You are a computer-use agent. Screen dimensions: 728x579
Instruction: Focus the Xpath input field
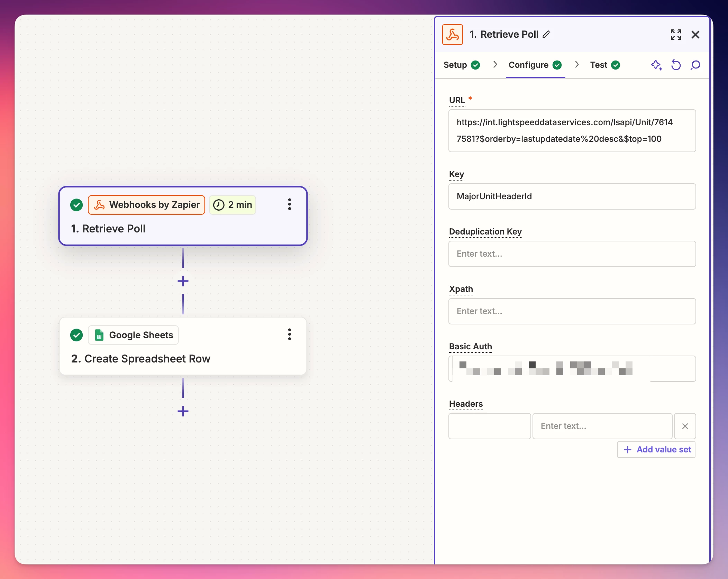point(572,311)
